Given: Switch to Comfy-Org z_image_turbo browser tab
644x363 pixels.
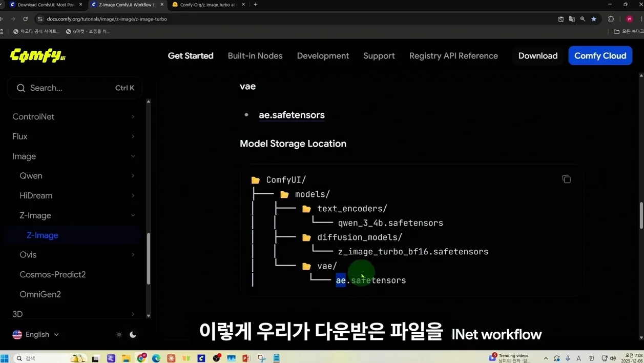Looking at the screenshot, I should [207, 5].
